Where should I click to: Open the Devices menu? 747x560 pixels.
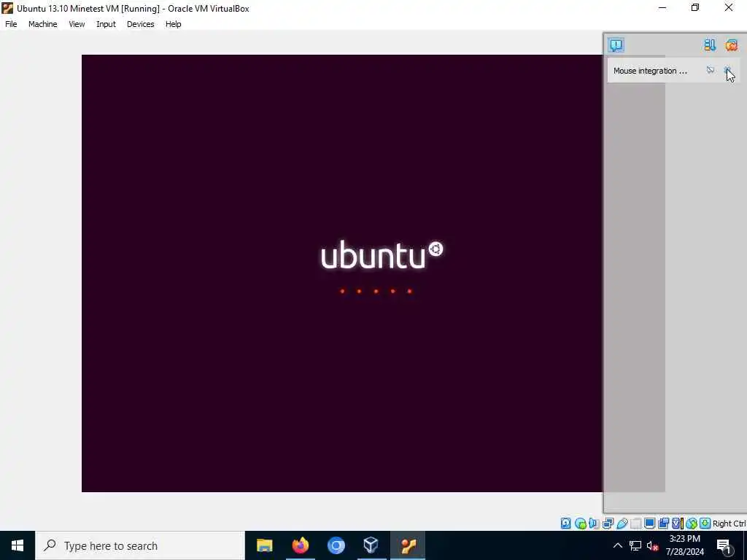click(x=140, y=24)
